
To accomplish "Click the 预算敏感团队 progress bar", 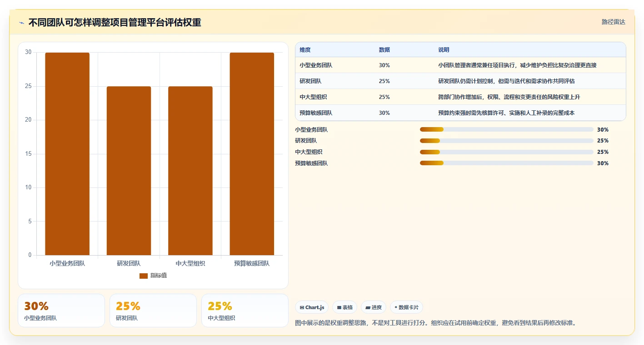I will [507, 163].
